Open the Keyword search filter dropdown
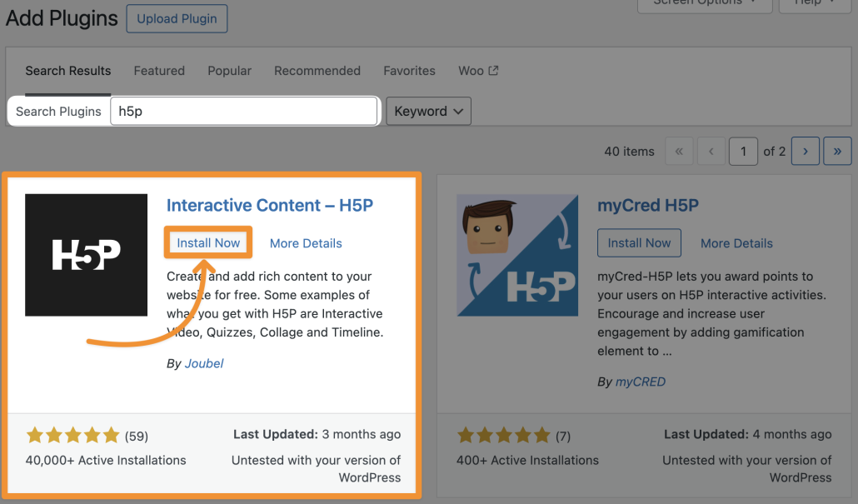Viewport: 858px width, 504px height. pos(428,111)
